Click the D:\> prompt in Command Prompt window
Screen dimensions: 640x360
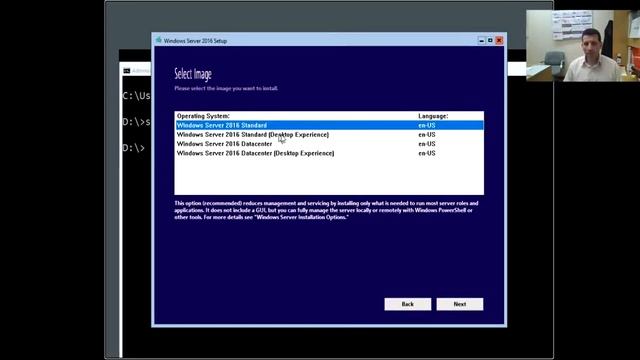(133, 148)
